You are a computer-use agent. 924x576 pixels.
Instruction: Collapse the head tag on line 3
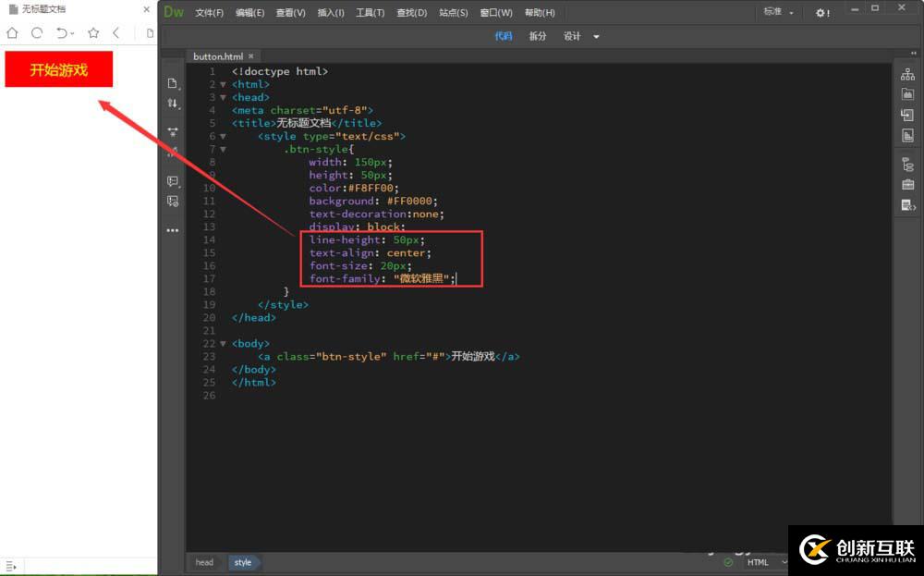pos(223,97)
